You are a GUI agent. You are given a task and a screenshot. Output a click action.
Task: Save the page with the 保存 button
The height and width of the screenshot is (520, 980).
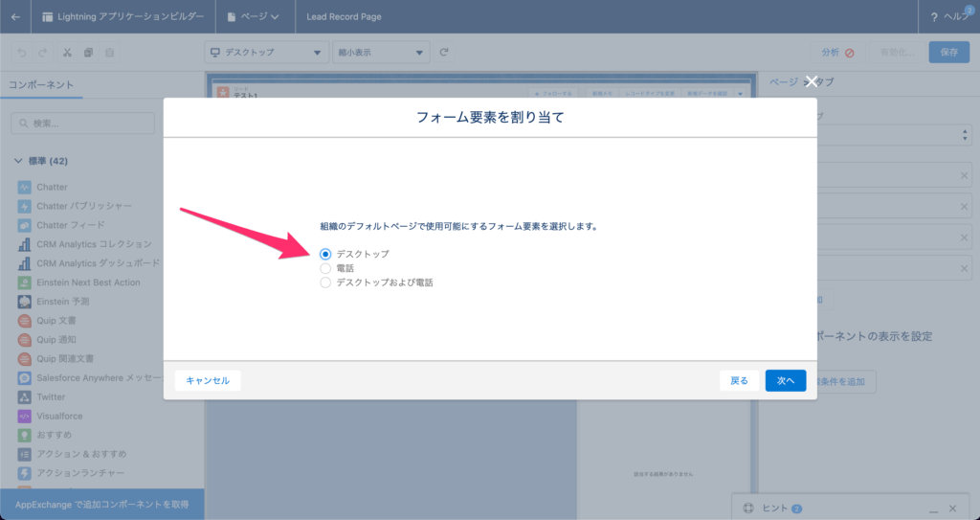(948, 53)
